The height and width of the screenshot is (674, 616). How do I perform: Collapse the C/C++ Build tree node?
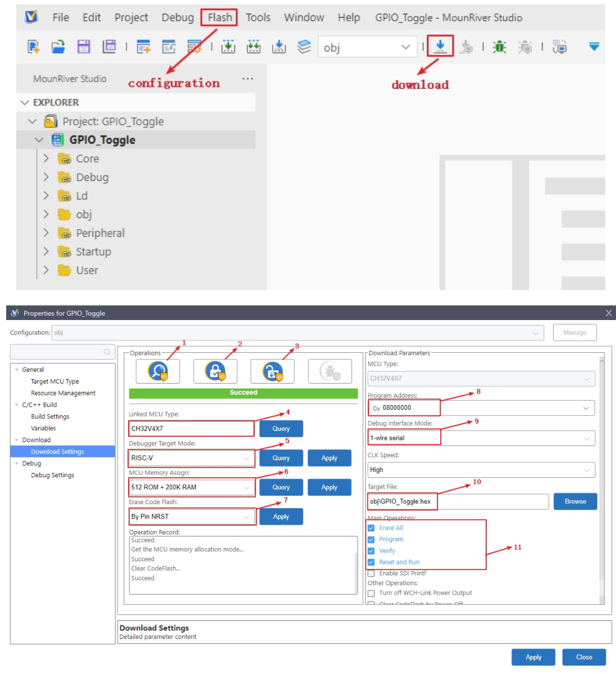point(16,405)
